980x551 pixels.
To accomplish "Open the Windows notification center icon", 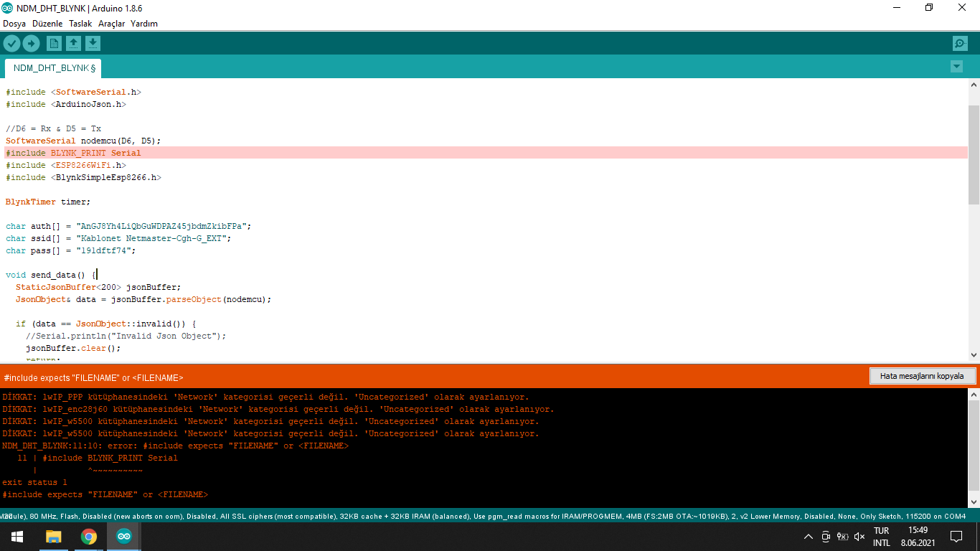I will click(x=956, y=537).
